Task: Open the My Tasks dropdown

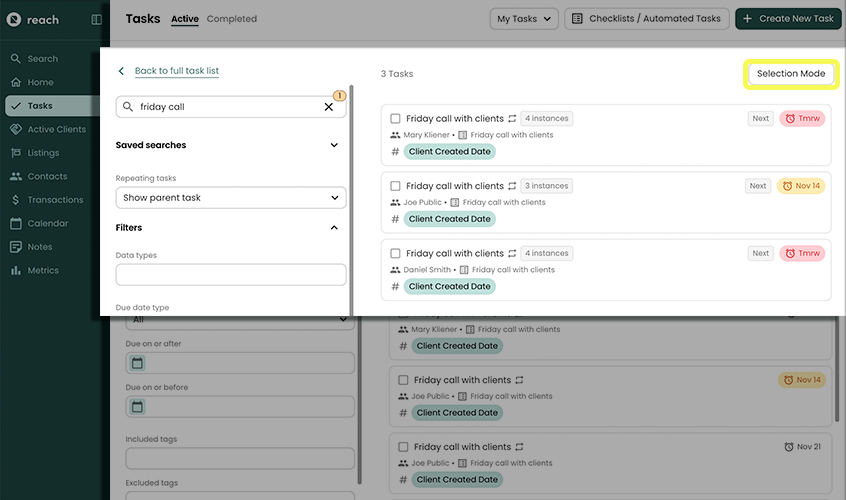Action: pyautogui.click(x=524, y=19)
